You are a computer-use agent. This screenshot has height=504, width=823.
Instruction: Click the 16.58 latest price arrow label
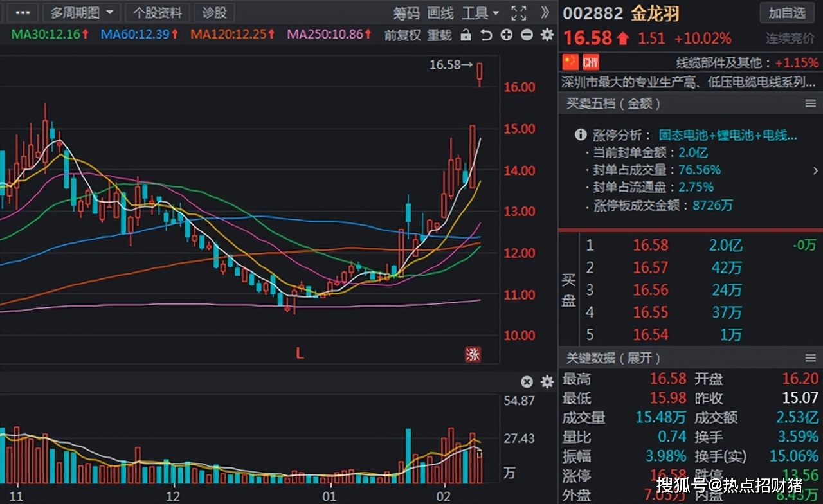[451, 65]
